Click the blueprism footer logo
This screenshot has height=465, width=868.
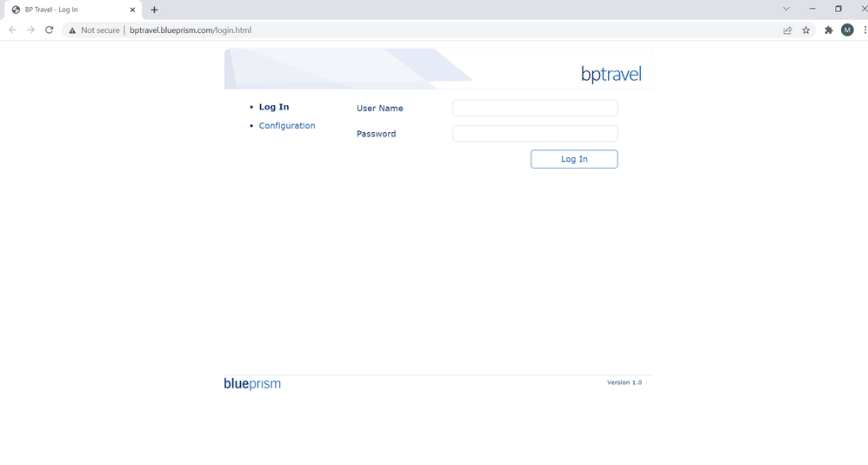point(252,383)
